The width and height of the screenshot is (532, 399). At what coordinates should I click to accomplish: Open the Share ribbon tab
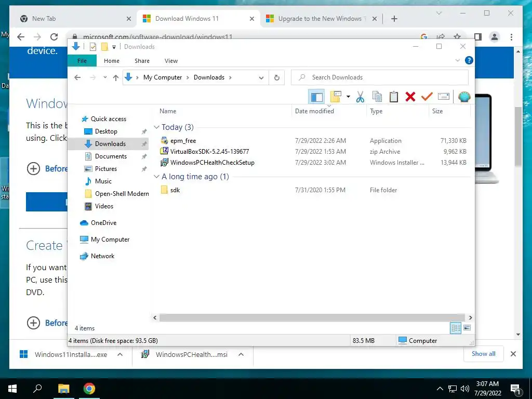142,61
